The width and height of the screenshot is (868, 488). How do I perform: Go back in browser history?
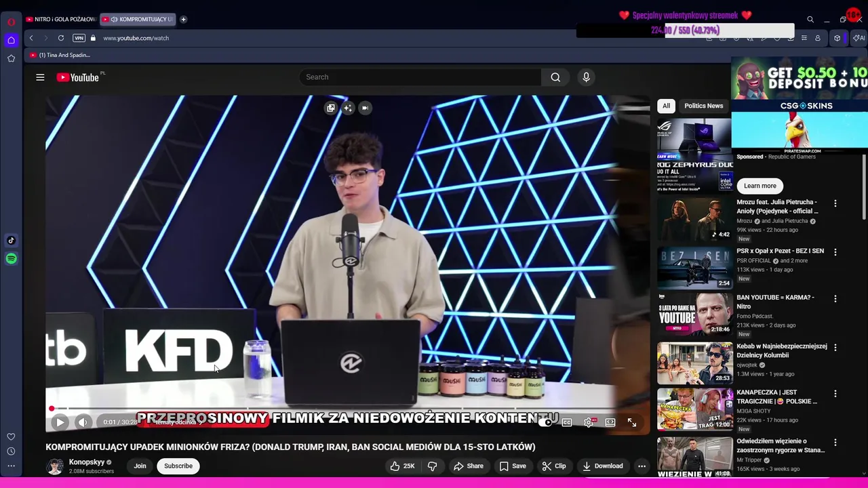point(31,38)
